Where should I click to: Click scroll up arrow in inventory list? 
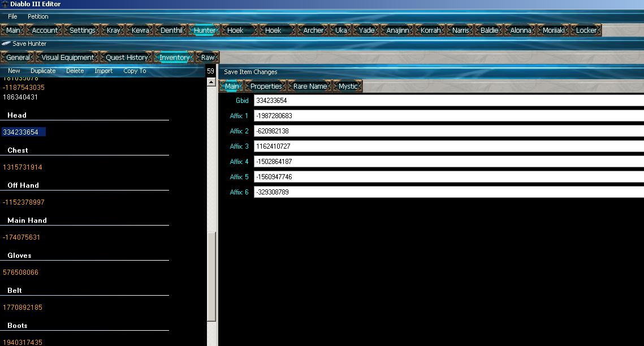tap(211, 83)
